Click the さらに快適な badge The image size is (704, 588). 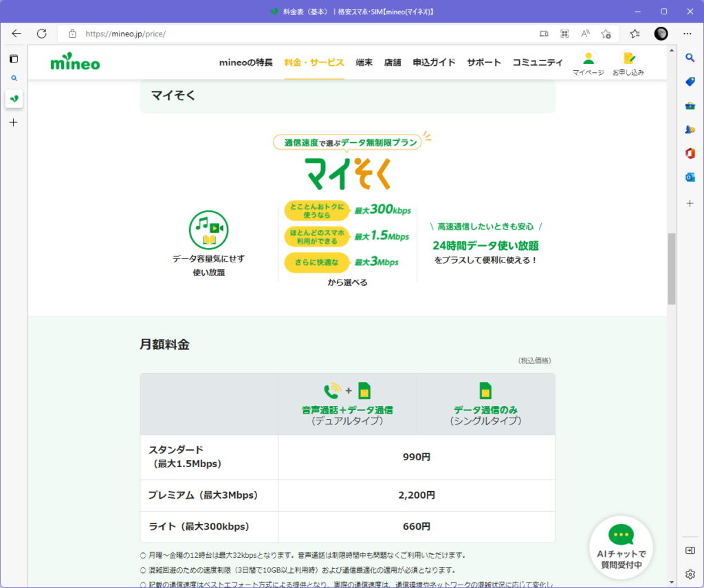[x=316, y=262]
